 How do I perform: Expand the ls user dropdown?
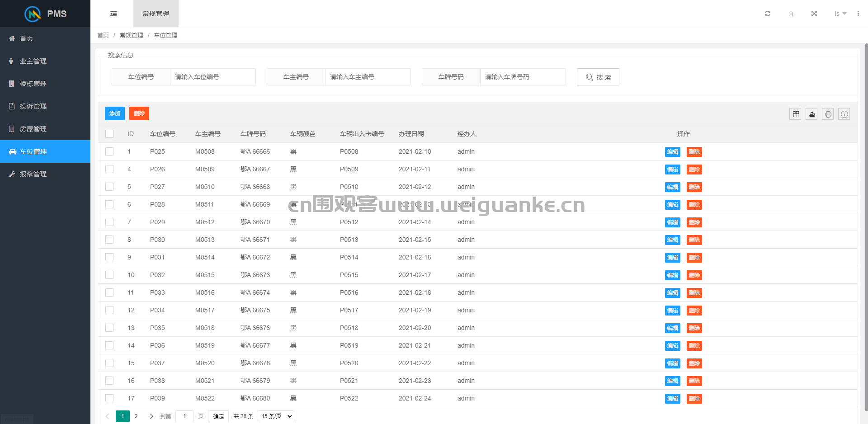840,14
